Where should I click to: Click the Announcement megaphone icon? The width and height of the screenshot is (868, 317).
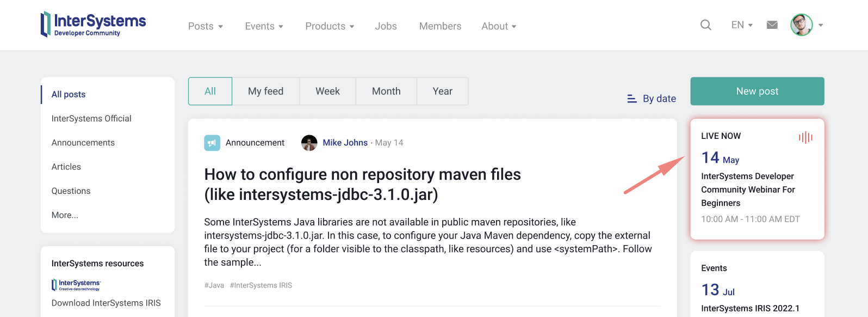pos(212,143)
